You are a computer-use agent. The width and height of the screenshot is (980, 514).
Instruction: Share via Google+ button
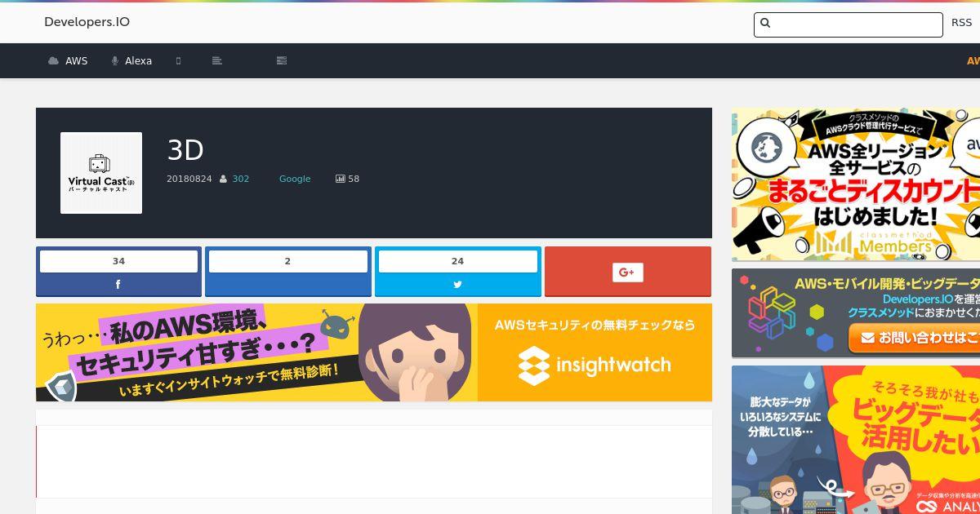pos(628,272)
